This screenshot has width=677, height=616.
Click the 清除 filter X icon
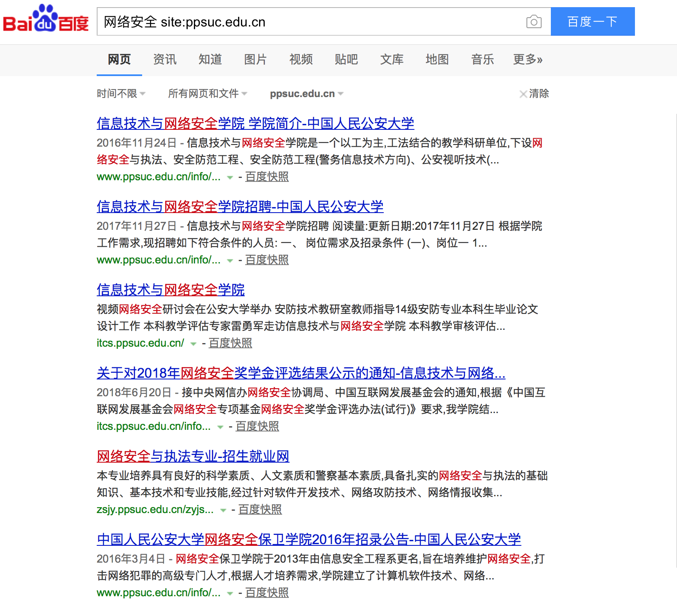523,94
